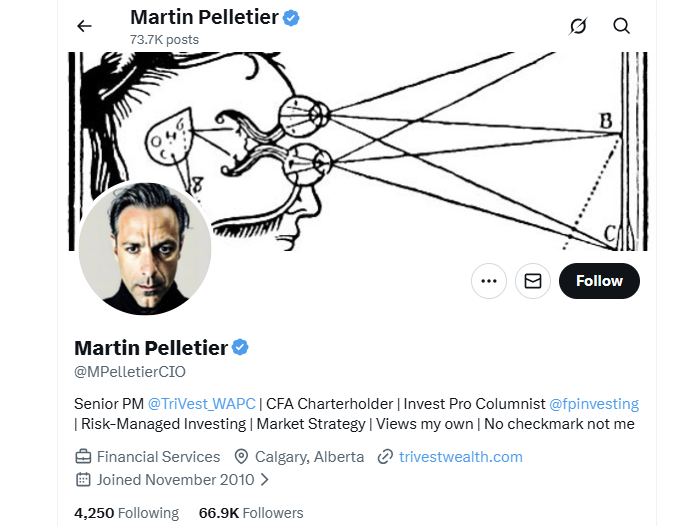Open the profile avatar photo
Viewport: 686px width, 526px height.
[x=145, y=248]
